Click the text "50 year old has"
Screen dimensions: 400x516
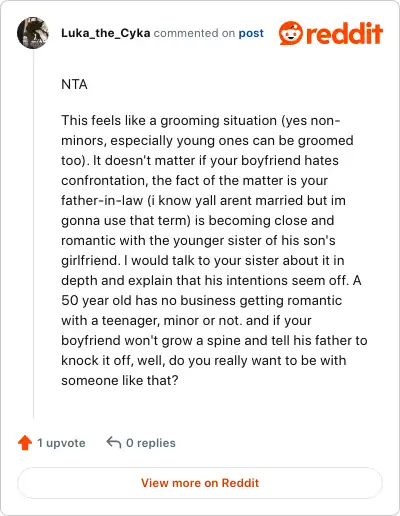109,300
